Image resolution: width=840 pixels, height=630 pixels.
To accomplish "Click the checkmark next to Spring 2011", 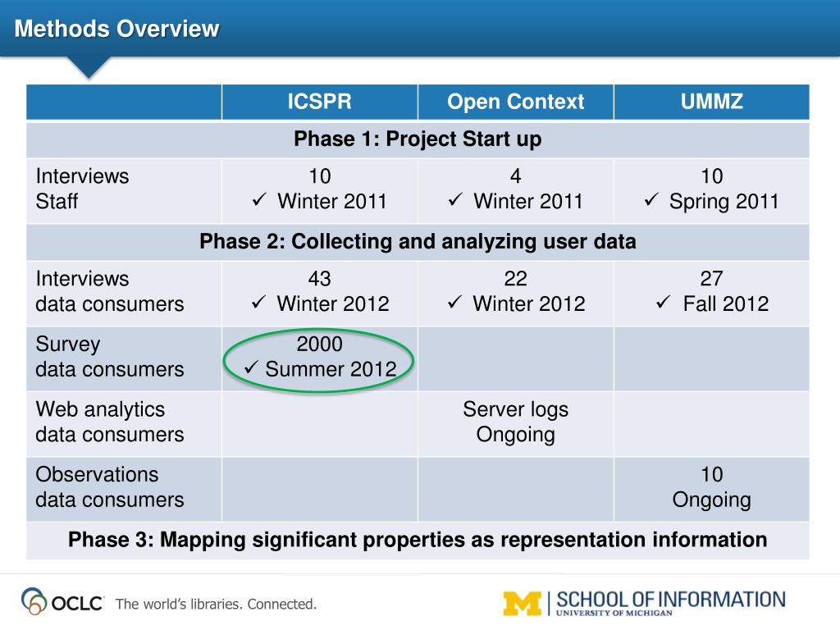I will coord(651,200).
